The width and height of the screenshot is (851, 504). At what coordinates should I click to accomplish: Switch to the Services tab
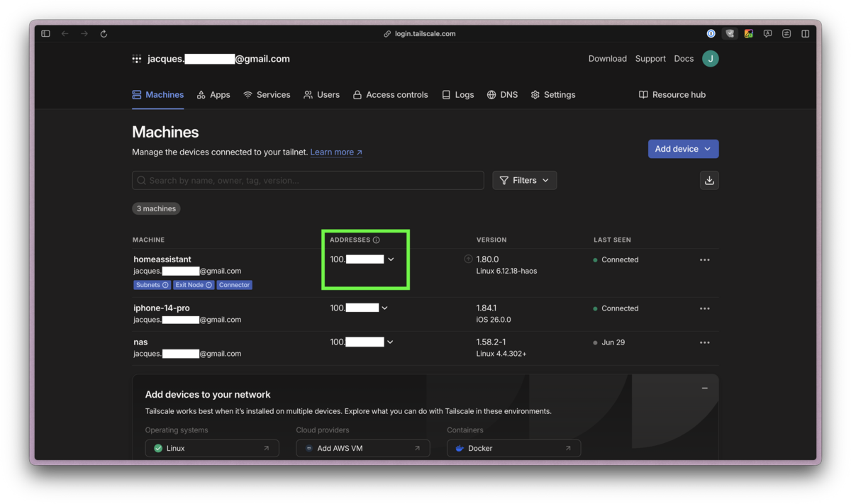click(267, 95)
